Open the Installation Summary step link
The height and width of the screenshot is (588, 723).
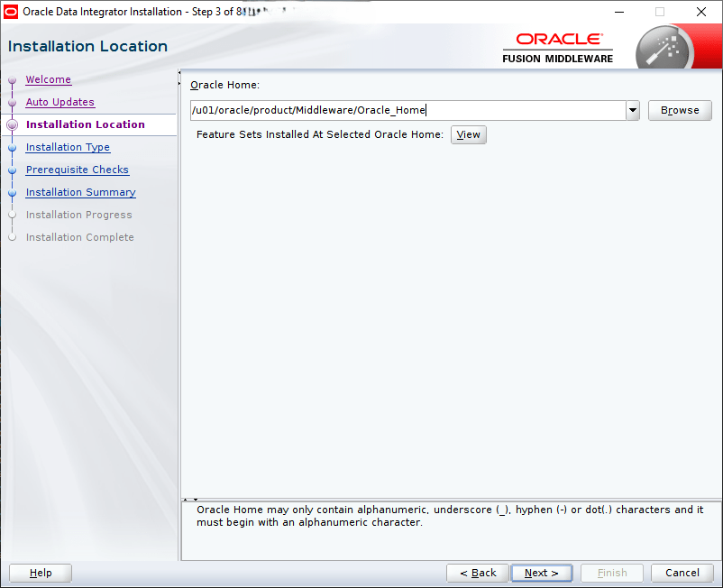click(x=80, y=192)
